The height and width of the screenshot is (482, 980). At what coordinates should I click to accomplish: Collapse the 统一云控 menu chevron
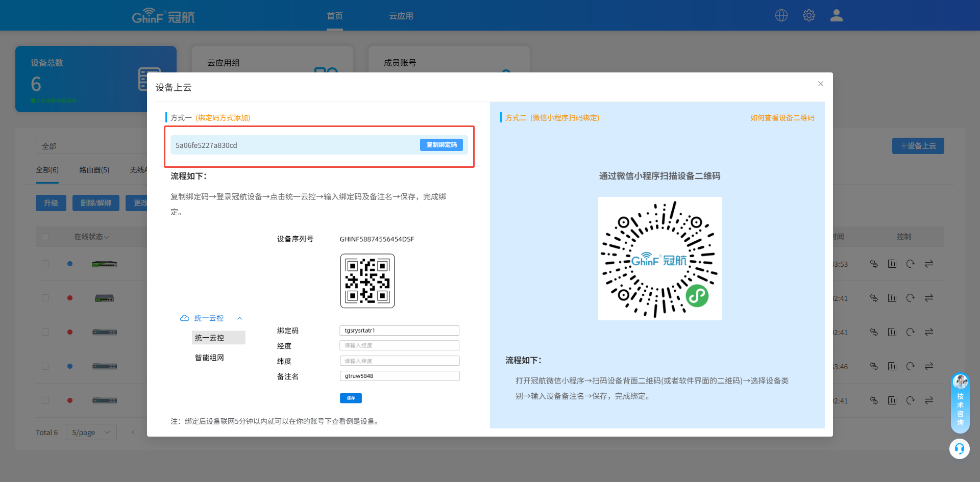(x=239, y=318)
